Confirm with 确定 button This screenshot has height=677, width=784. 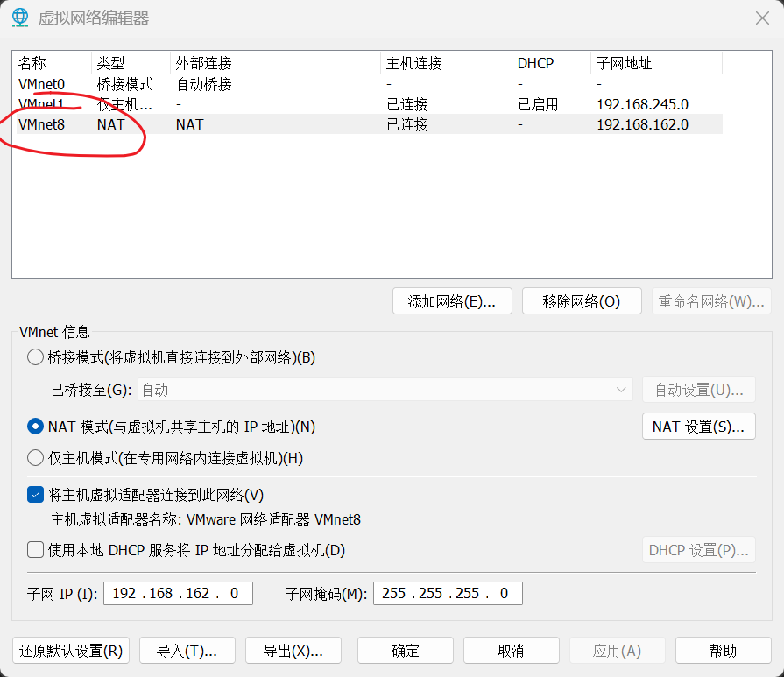[405, 651]
